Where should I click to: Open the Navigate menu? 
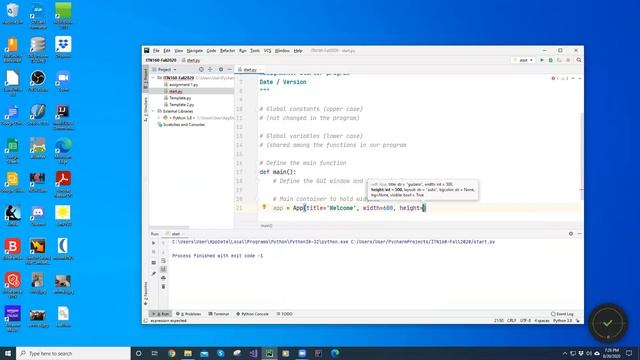pos(195,51)
